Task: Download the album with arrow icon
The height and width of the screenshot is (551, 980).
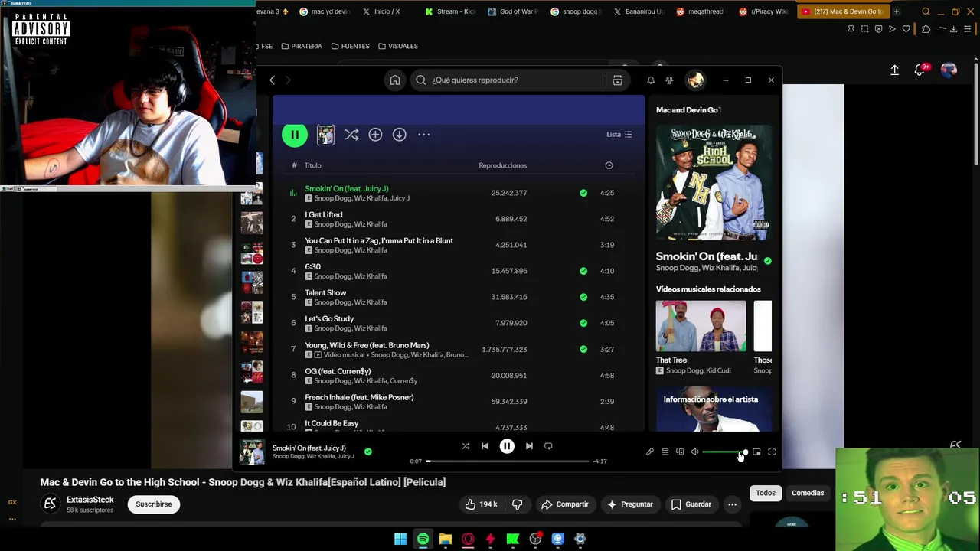Action: 399,135
